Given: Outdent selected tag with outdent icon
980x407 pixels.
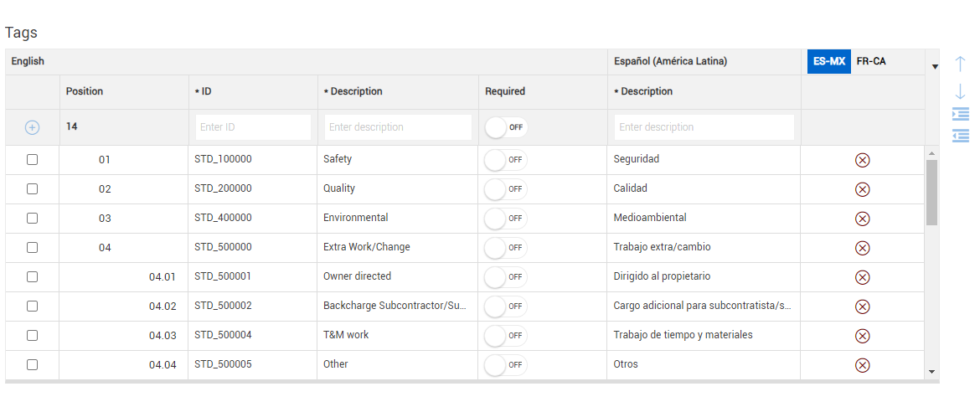Looking at the screenshot, I should coord(961,135).
